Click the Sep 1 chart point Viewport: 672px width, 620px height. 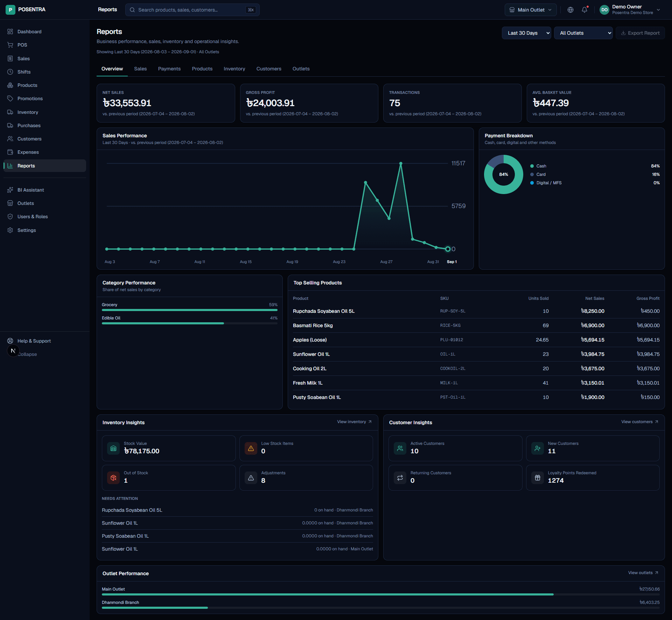[448, 249]
